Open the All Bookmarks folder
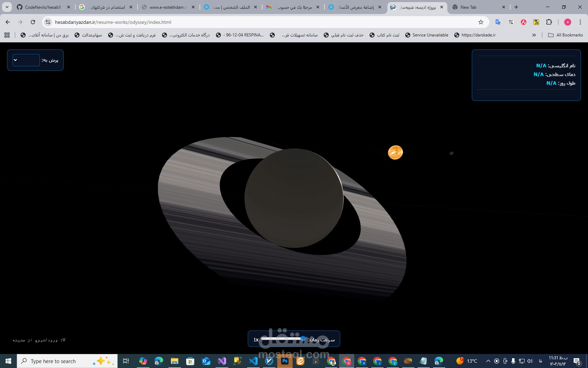 coord(565,35)
